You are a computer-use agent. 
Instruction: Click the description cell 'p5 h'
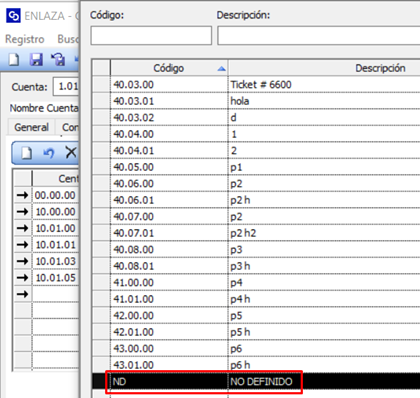324,332
